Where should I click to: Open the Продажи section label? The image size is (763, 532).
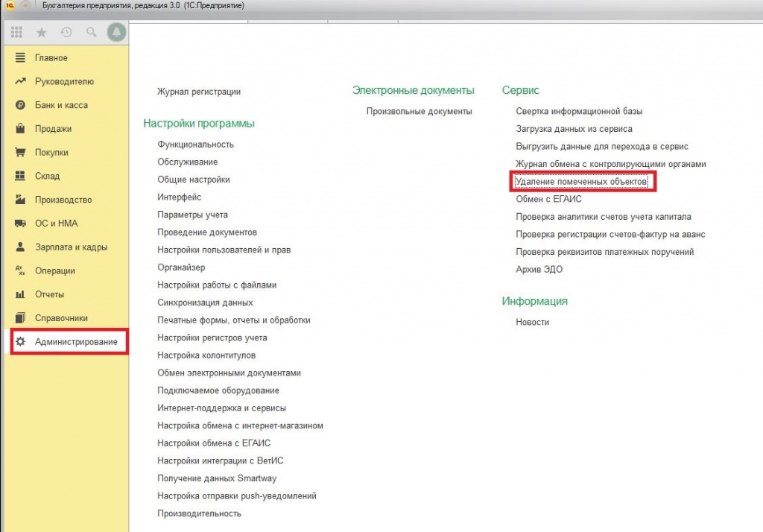[x=53, y=129]
